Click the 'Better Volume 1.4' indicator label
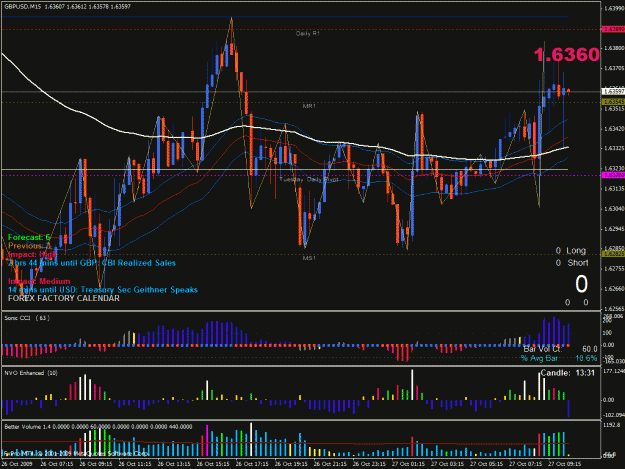This screenshot has height=469, width=625. [30, 427]
